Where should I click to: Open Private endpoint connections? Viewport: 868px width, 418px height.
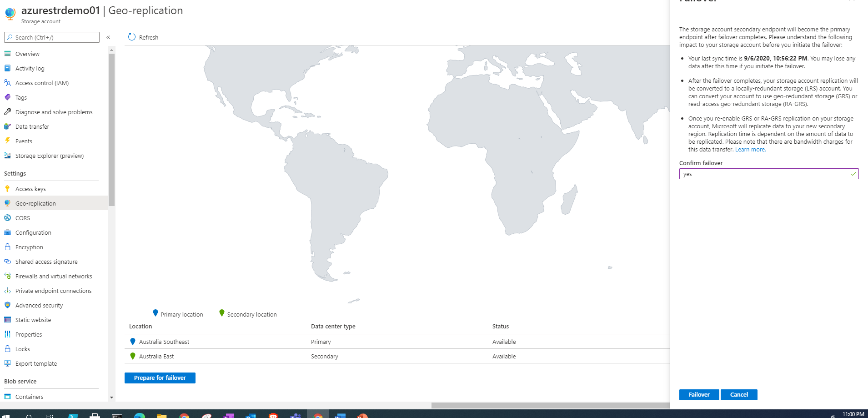53,291
